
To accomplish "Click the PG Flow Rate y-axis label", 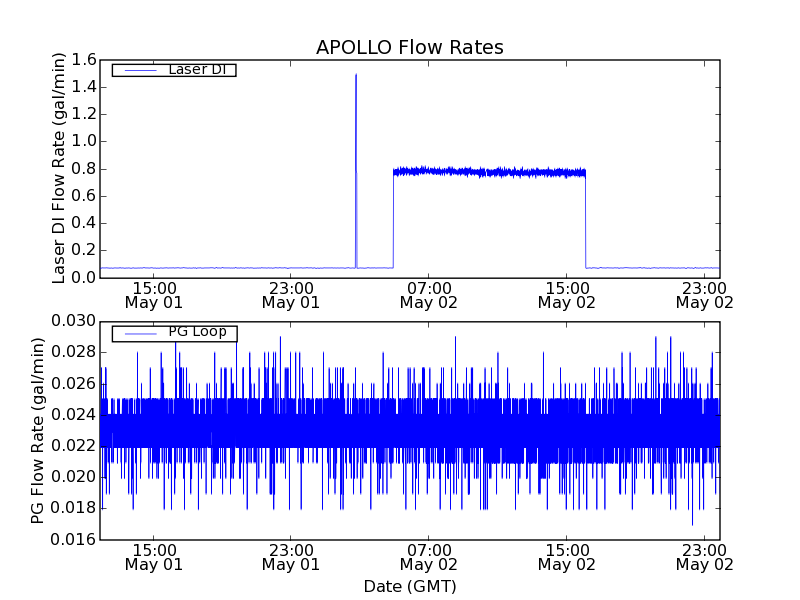I will pos(38,430).
